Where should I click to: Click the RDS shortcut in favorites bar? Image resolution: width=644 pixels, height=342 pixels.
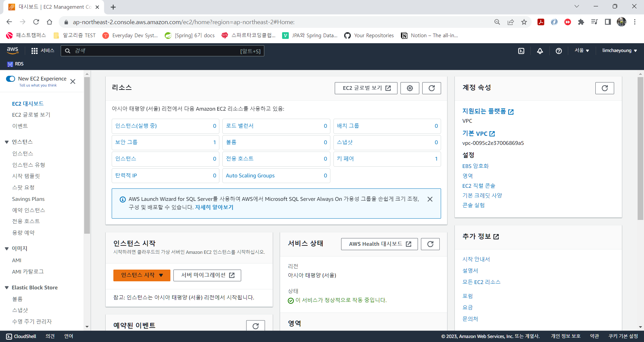pos(15,64)
